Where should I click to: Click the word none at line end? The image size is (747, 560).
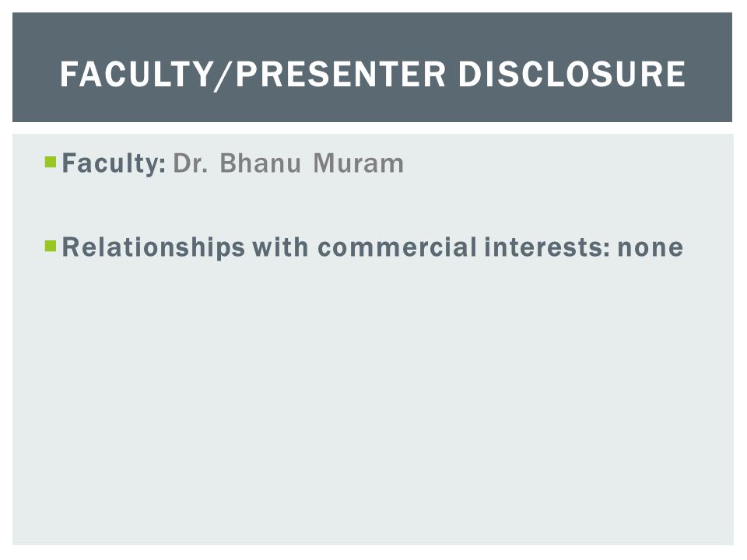pos(651,249)
